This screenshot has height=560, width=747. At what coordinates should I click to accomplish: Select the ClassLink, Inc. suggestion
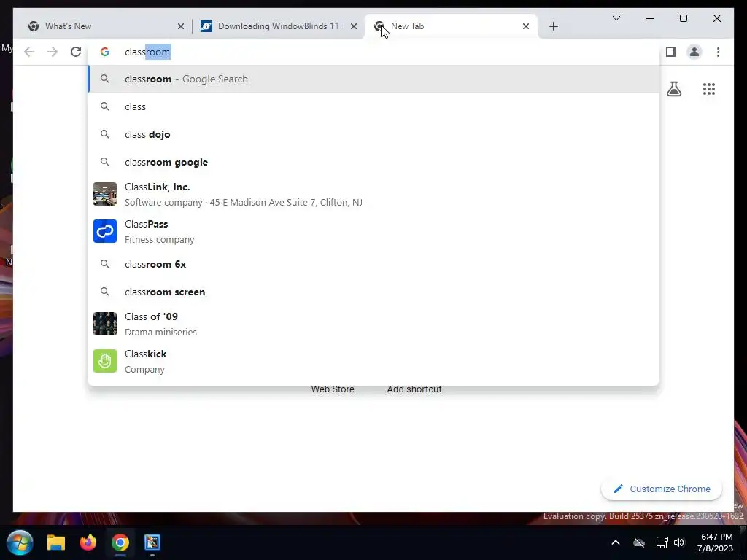coord(373,194)
